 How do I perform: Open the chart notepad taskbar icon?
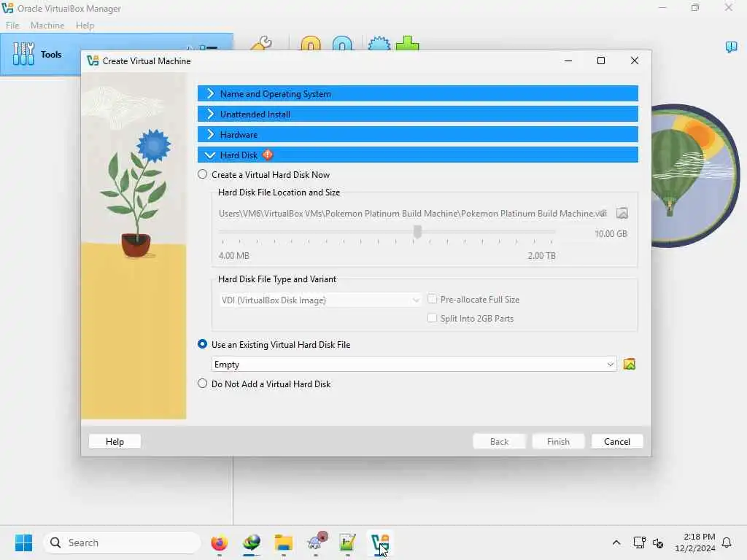pyautogui.click(x=348, y=542)
